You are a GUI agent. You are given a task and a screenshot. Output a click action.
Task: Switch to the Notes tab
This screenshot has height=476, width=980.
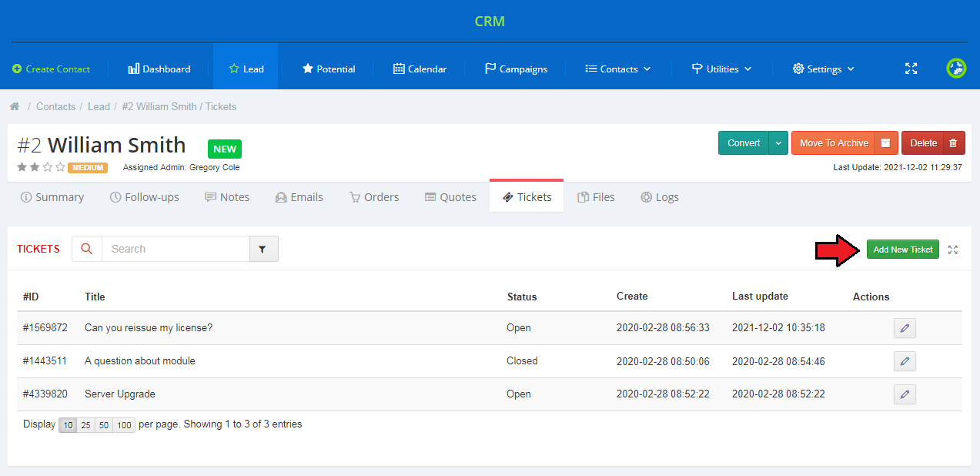(x=227, y=197)
